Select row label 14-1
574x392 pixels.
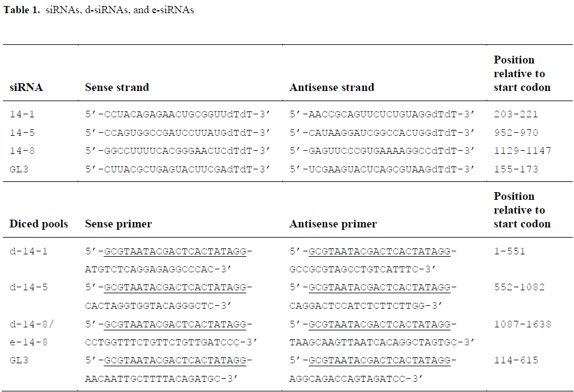(22, 114)
